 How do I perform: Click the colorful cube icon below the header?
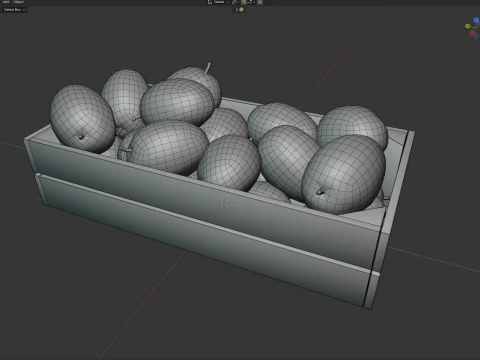pos(241,10)
